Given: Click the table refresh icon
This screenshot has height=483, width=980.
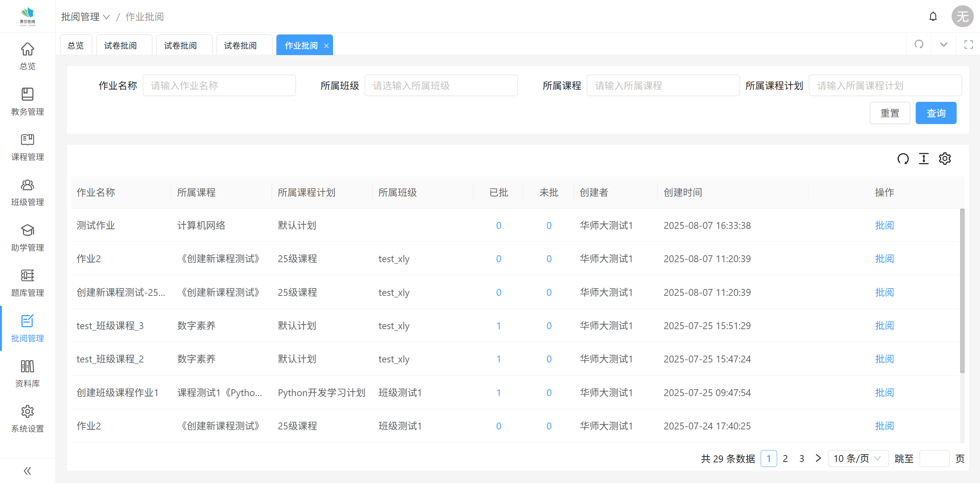Looking at the screenshot, I should [x=903, y=158].
